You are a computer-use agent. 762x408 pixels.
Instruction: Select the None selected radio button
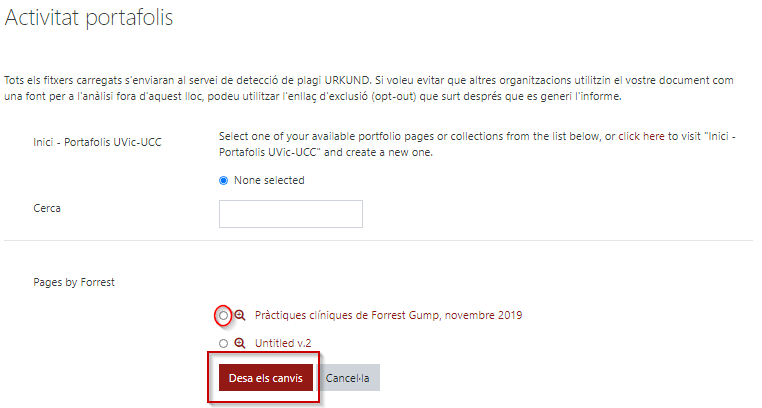coord(224,181)
